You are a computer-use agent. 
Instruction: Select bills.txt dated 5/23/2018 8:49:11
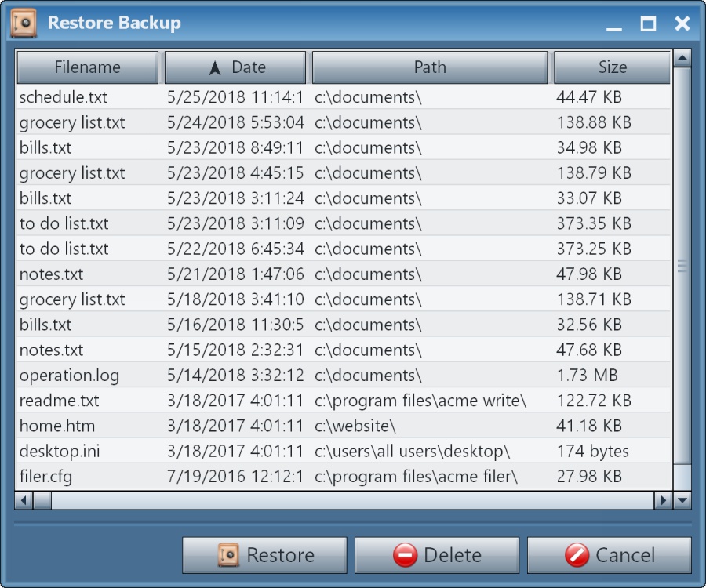[x=343, y=147]
